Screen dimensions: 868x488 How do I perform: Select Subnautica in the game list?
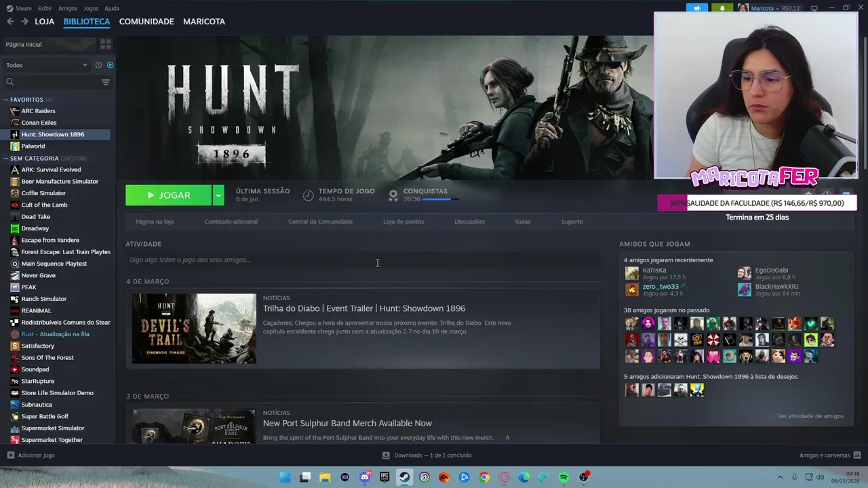pos(56,405)
